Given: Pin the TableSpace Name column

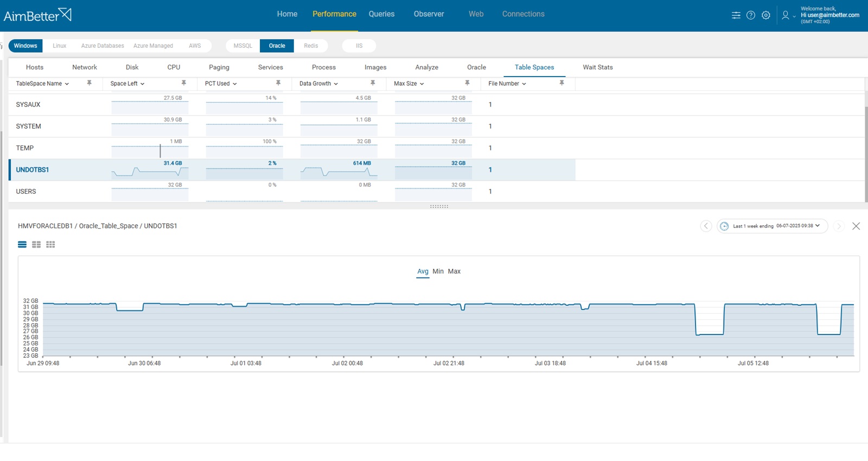Looking at the screenshot, I should 90,83.
